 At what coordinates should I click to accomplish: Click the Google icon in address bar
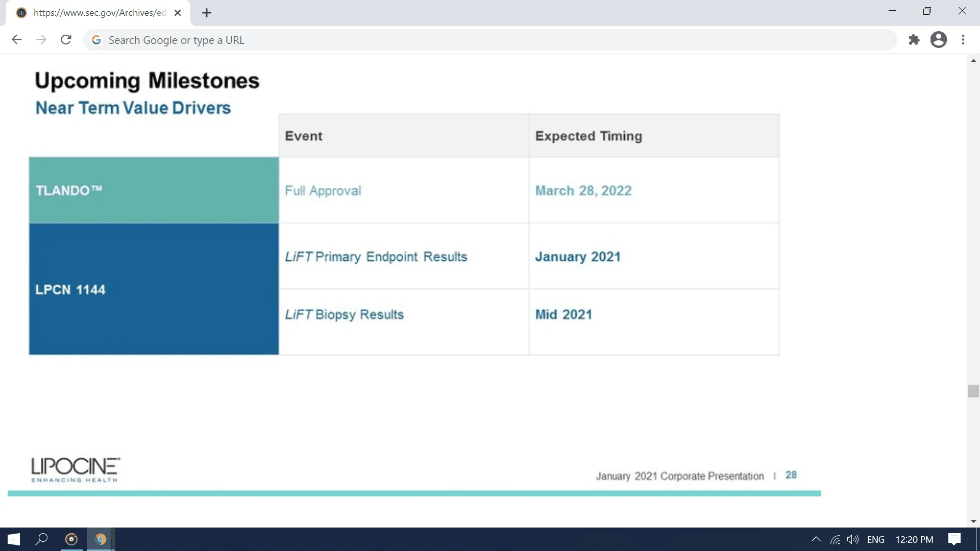(x=96, y=40)
